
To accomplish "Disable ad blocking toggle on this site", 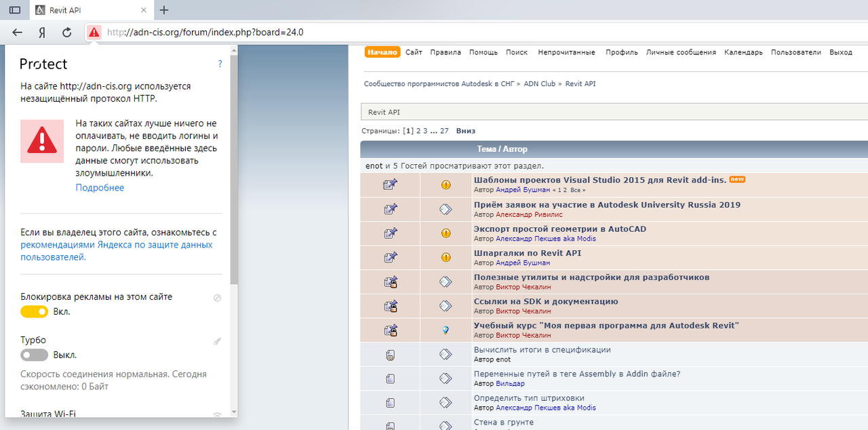I will pyautogui.click(x=34, y=311).
